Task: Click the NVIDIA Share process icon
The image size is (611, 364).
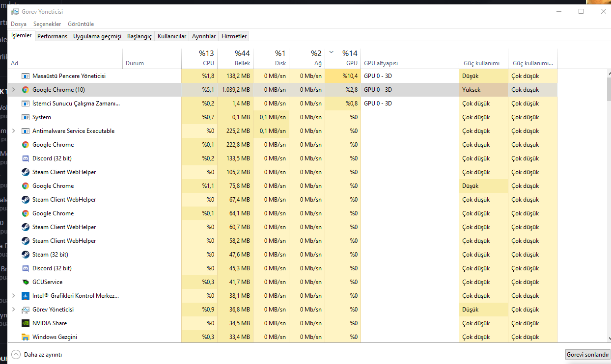Action: (26, 323)
